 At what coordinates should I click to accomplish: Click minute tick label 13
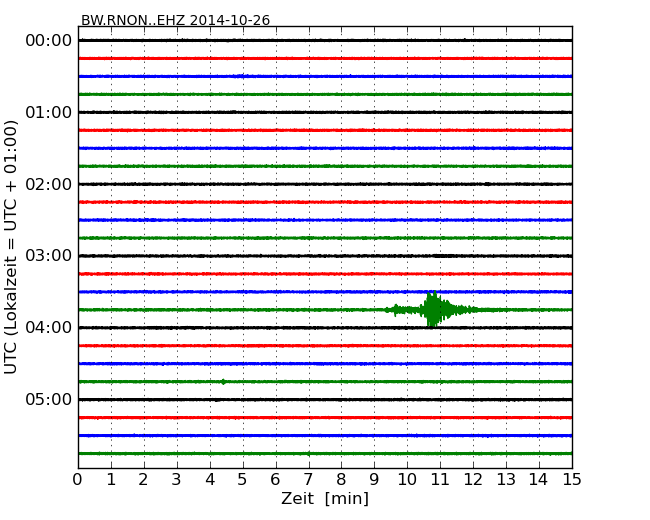click(506, 480)
